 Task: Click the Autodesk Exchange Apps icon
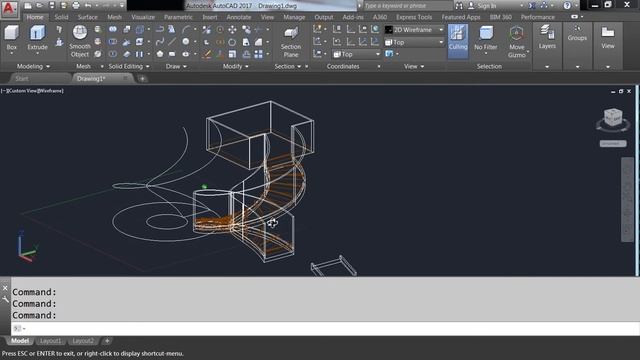click(x=532, y=6)
